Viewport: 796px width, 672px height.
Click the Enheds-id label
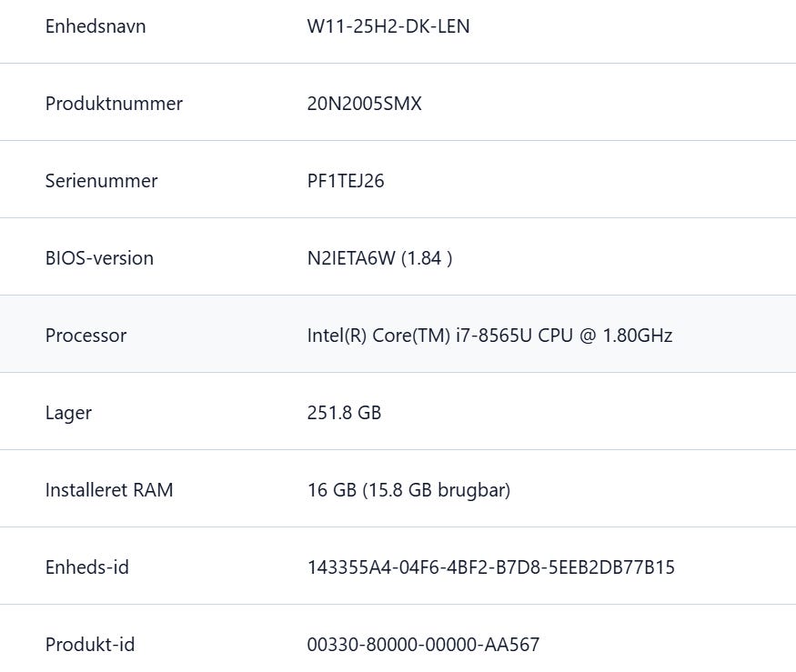click(87, 567)
